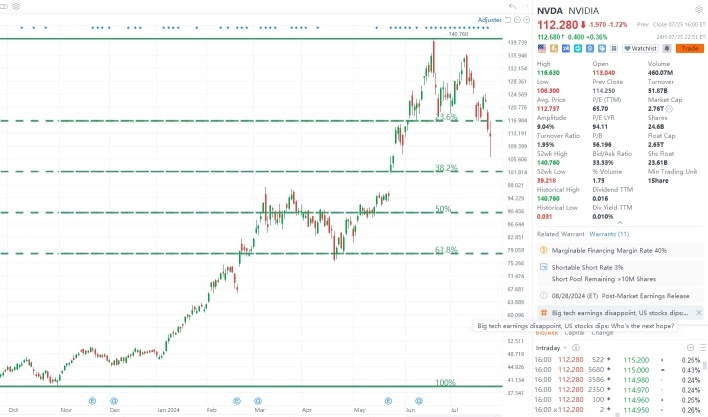
Task: Click the 50% Fibonacci level label
Action: (443, 209)
